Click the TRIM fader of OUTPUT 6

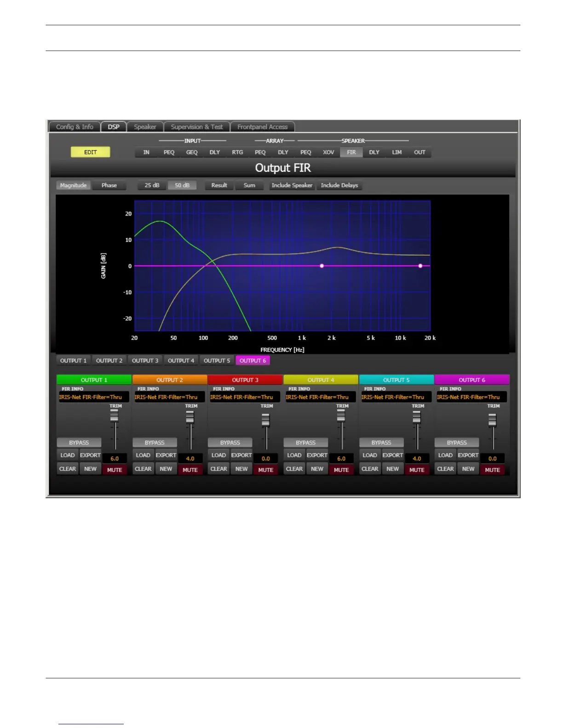pyautogui.click(x=493, y=420)
